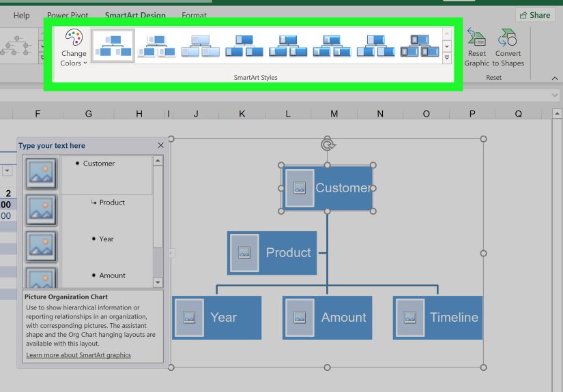Screen dimensions: 563x392
Task: Open the Change Colors palette
Action: (74, 48)
